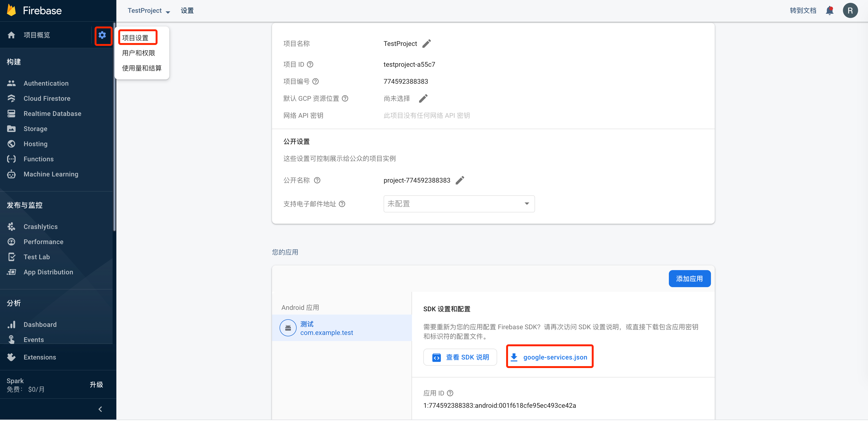
Task: Collapse the sidebar with the chevron
Action: pyautogui.click(x=100, y=409)
